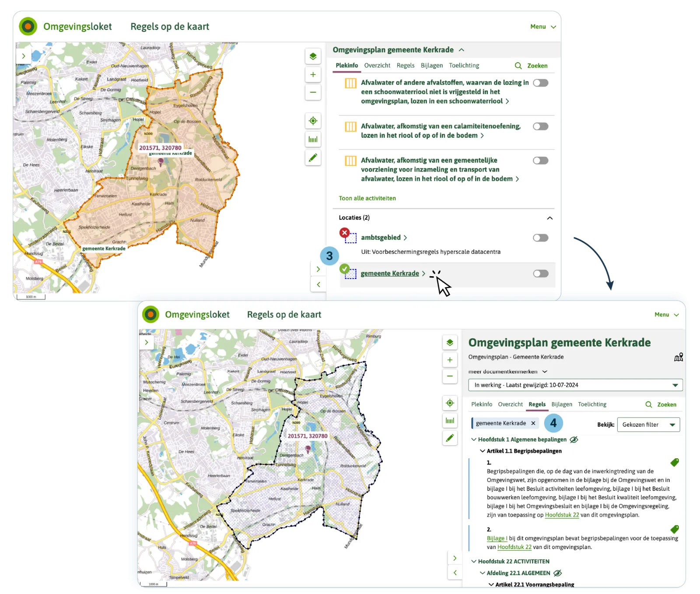Toggle visibility eye for Afdeling 22.1
700x594 pixels.
tap(557, 573)
